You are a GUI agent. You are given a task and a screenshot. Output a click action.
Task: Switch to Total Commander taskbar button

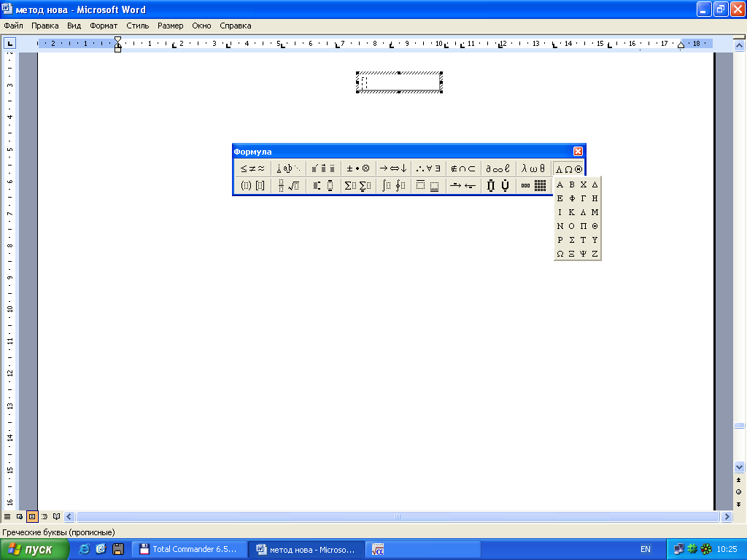point(189,549)
